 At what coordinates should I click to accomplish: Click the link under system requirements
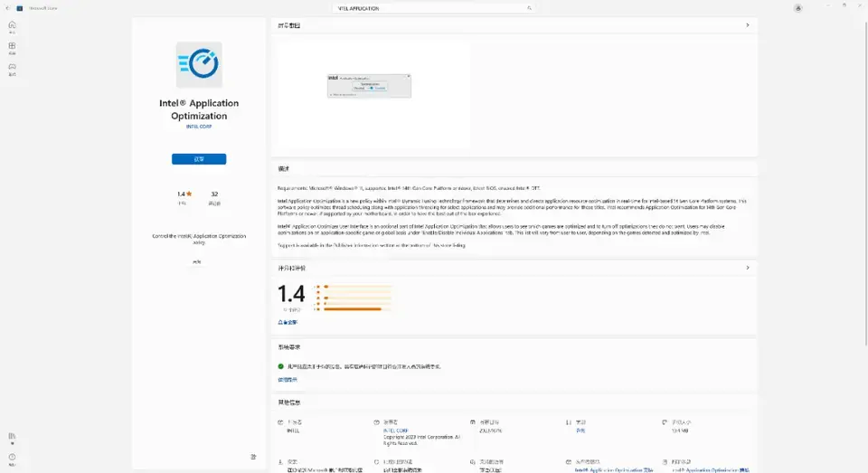pos(288,380)
